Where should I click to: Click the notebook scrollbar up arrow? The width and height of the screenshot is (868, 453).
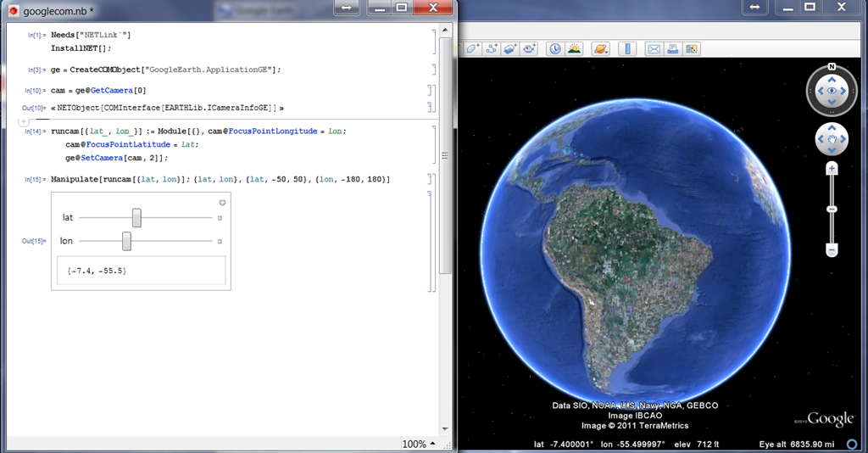coord(445,30)
